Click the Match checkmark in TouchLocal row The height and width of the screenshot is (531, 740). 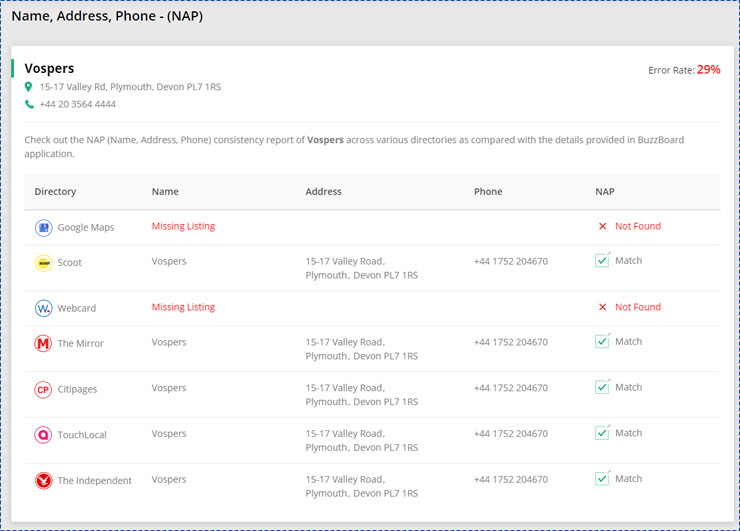pos(602,433)
